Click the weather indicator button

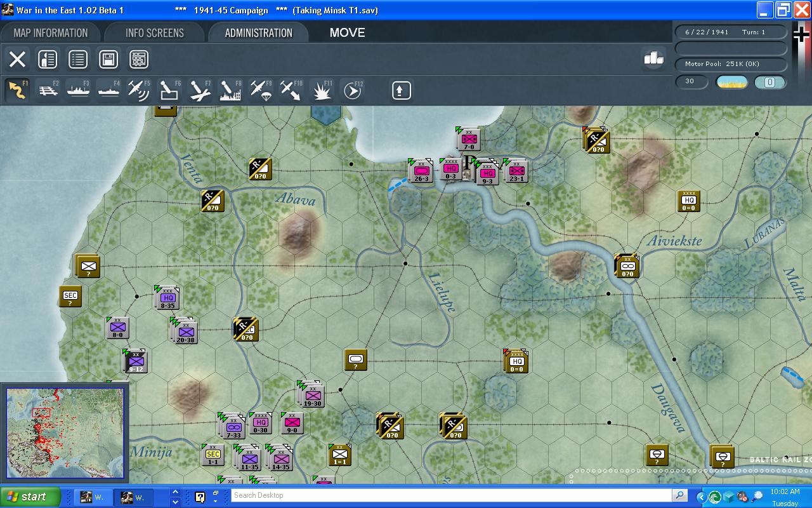pos(731,82)
